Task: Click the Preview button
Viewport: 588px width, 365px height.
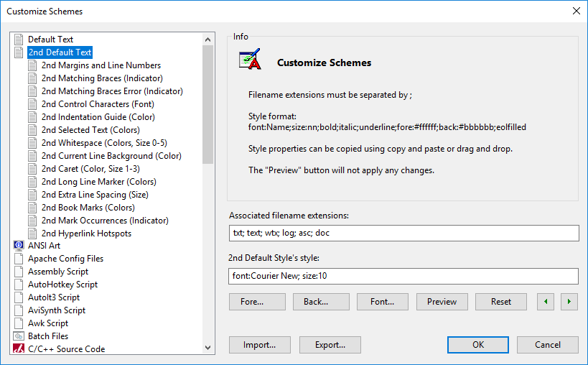Action: pyautogui.click(x=442, y=302)
